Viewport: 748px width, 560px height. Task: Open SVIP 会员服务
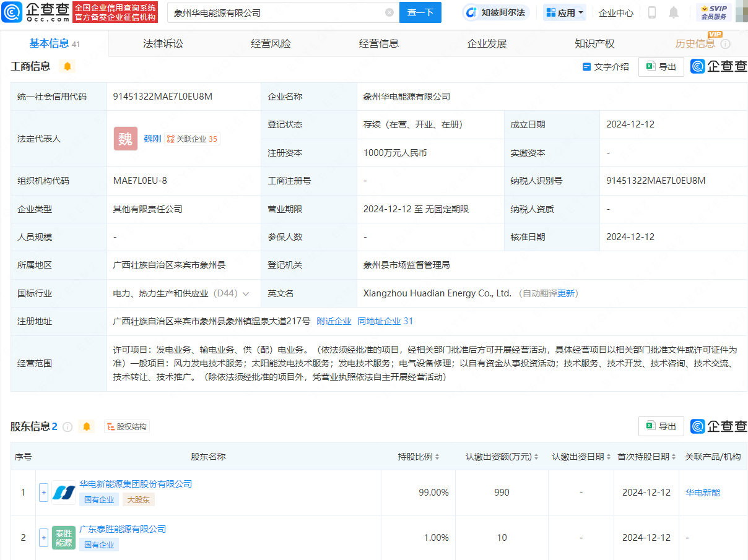713,12
